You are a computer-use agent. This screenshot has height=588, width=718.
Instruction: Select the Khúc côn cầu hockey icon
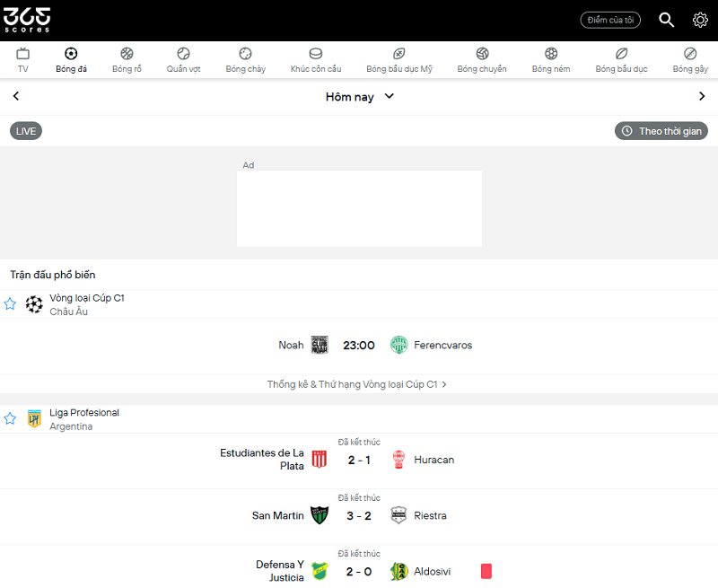pos(316,54)
